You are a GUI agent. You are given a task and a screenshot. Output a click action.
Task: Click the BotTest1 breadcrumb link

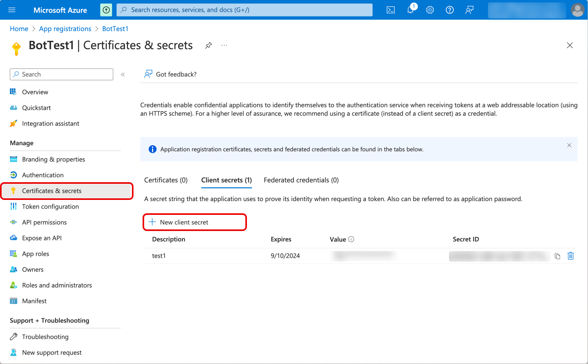pos(115,29)
